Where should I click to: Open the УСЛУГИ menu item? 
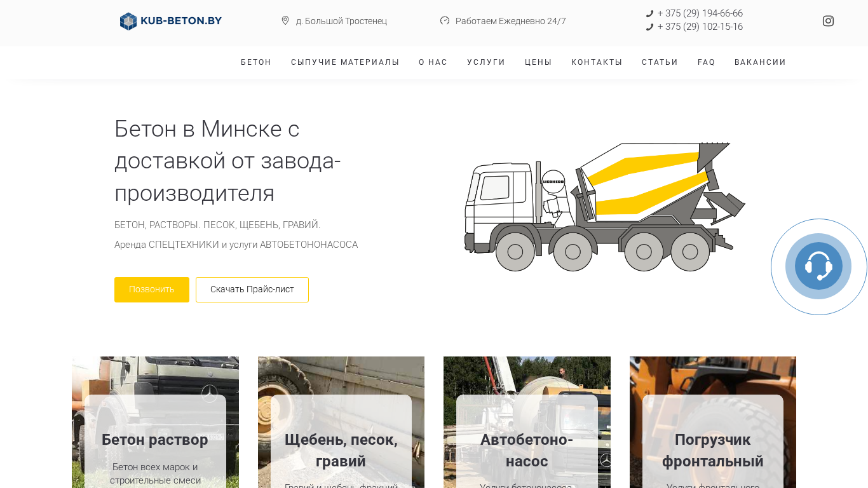pos(486,62)
